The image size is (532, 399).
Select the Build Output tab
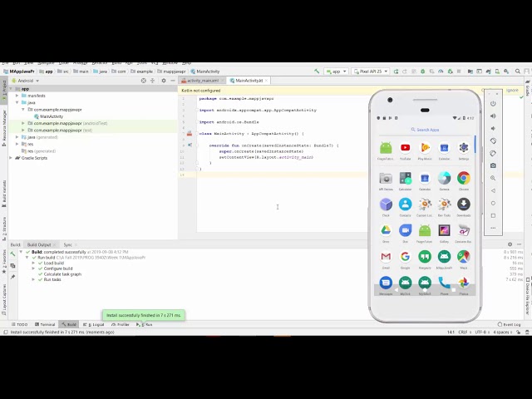[x=39, y=244]
